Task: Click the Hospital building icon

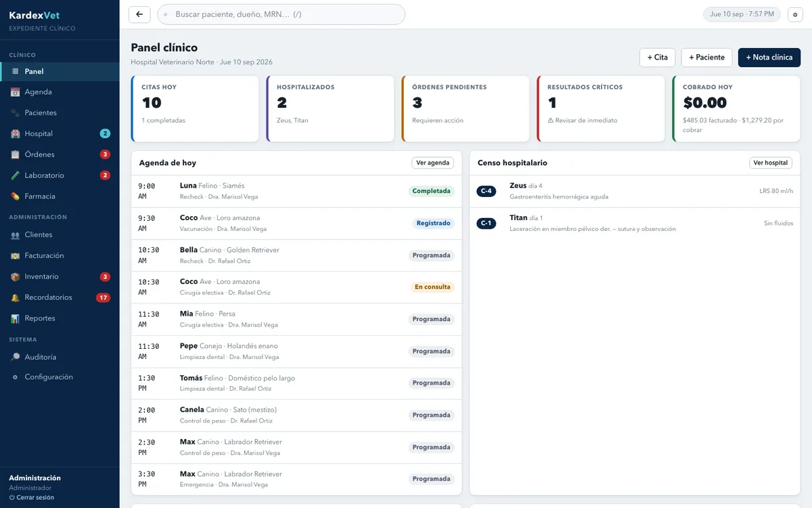Action: tap(16, 134)
